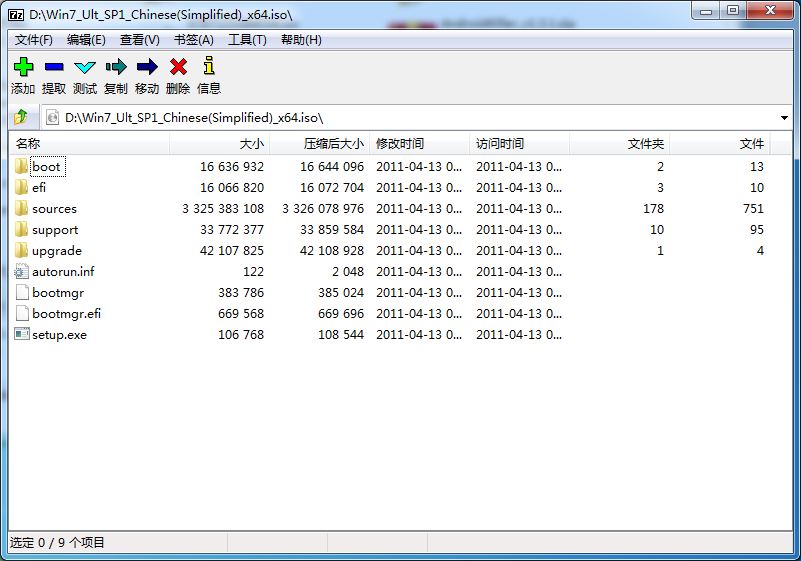Open the Edit (编辑) menu

86,40
